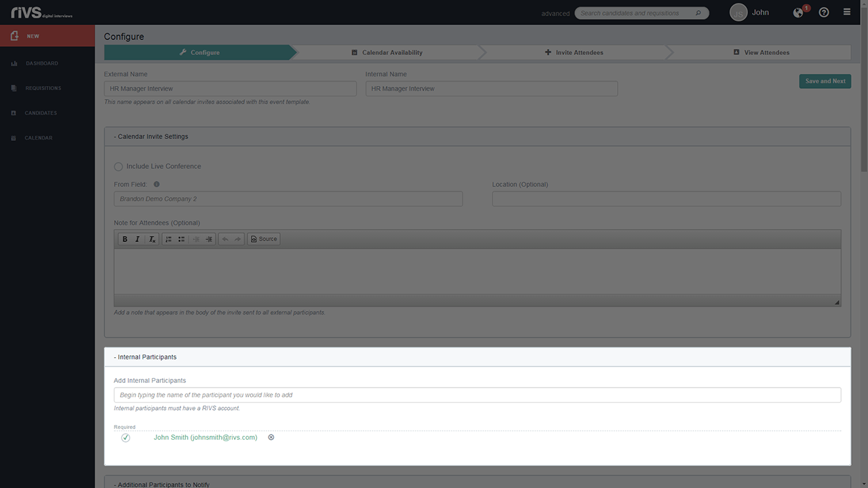Image resolution: width=868 pixels, height=488 pixels.
Task: Click the RIVS digital interviews logo
Action: pyautogui.click(x=42, y=12)
